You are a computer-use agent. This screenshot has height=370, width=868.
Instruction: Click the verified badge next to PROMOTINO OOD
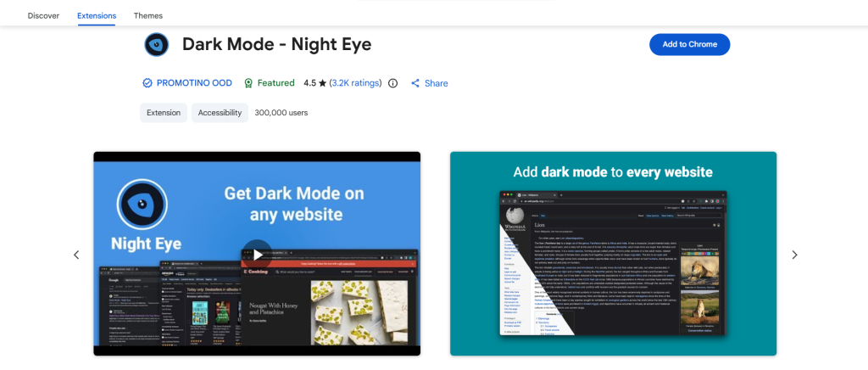tap(147, 83)
